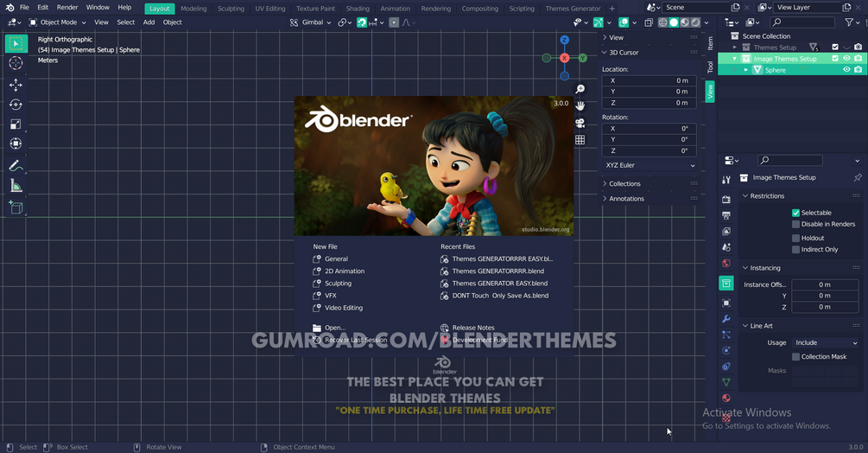Click 3D Cursor Location X field
The width and height of the screenshot is (868, 453).
(x=649, y=80)
